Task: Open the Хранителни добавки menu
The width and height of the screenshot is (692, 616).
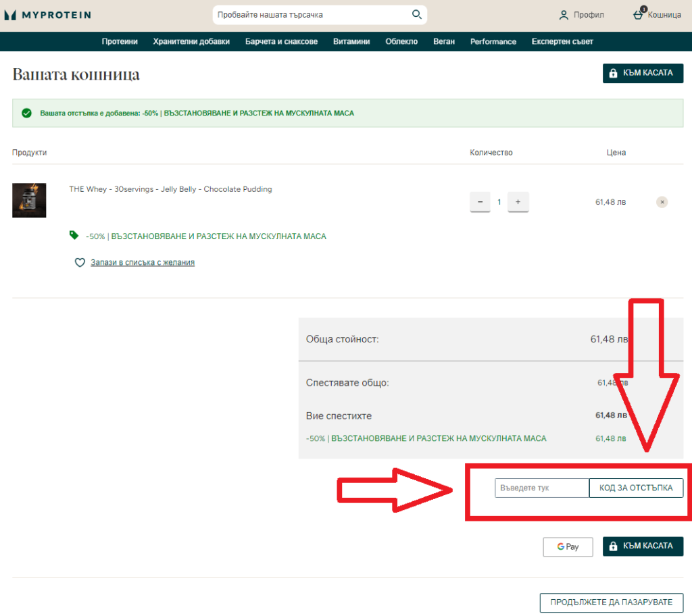Action: click(191, 41)
